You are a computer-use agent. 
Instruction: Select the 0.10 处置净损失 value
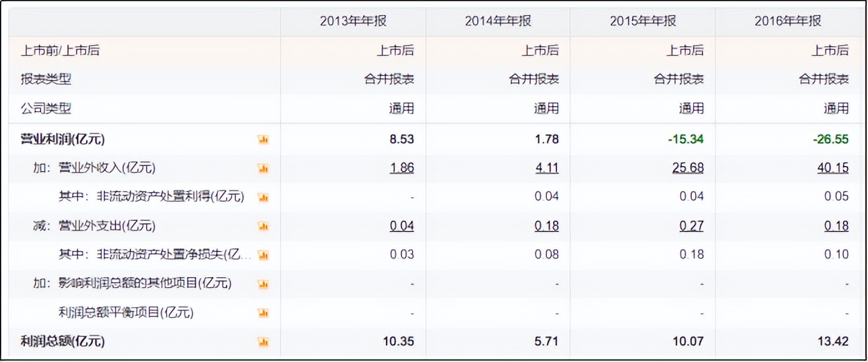pyautogui.click(x=836, y=255)
